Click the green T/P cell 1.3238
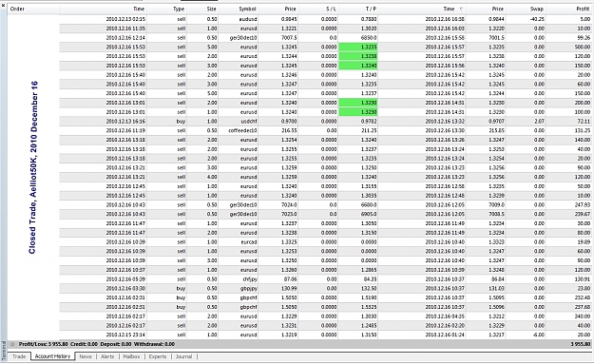The image size is (594, 364). click(358, 56)
